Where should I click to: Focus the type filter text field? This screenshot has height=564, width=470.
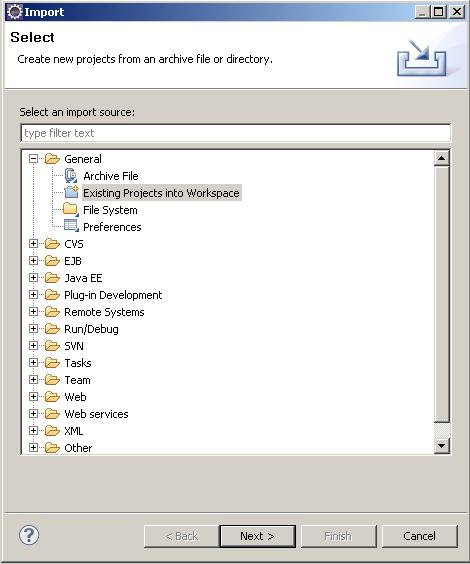(x=236, y=133)
